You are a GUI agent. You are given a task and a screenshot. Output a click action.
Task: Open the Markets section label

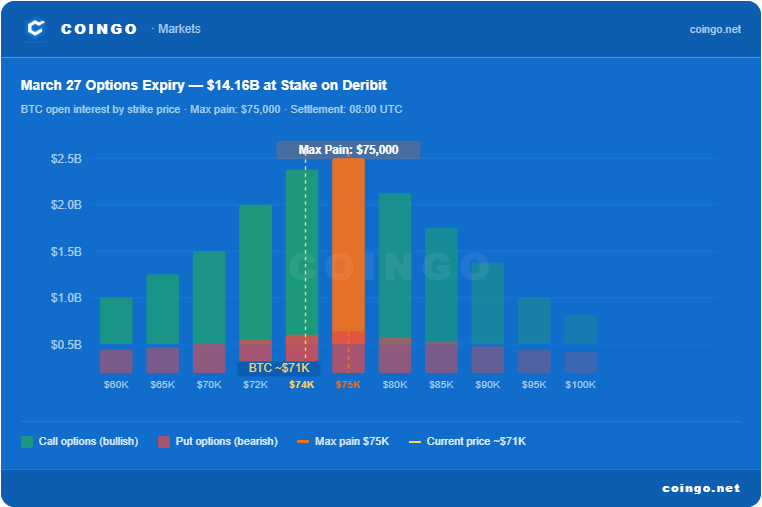(179, 29)
